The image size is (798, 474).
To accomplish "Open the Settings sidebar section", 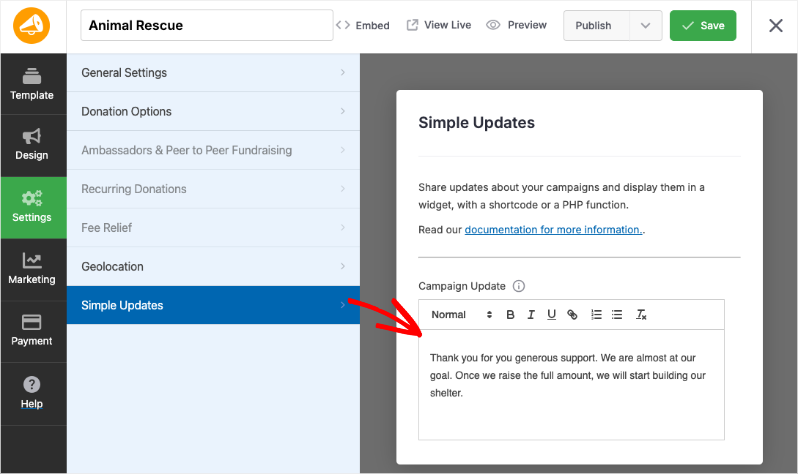I will 32,207.
